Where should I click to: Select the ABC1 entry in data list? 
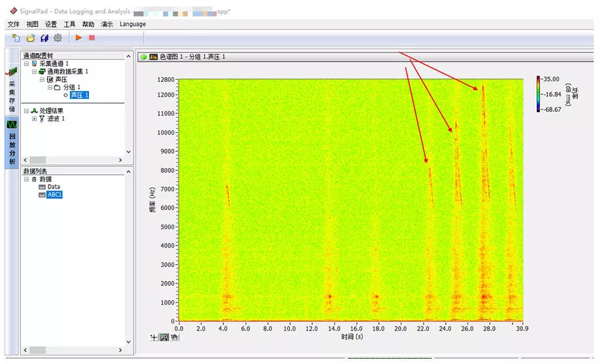click(x=54, y=194)
